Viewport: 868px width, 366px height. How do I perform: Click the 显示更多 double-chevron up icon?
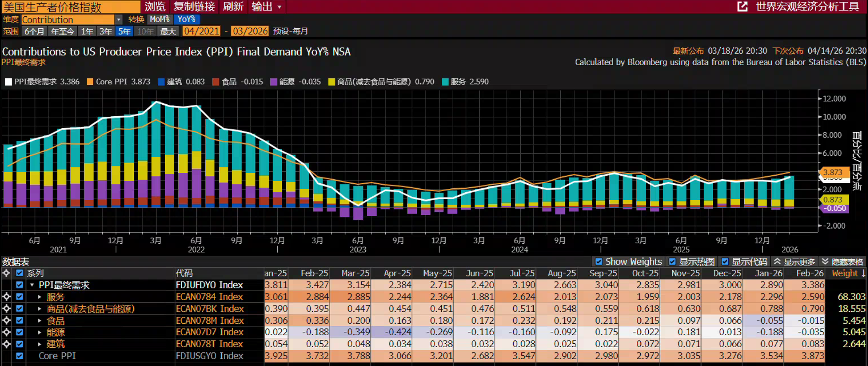[x=777, y=262]
